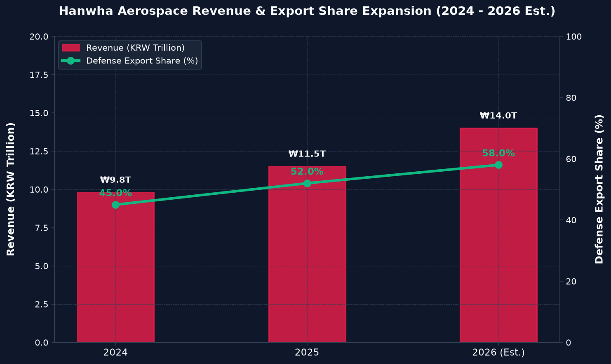The image size is (611, 364).
Task: Select the 2024 revenue bar
Action: (x=116, y=267)
